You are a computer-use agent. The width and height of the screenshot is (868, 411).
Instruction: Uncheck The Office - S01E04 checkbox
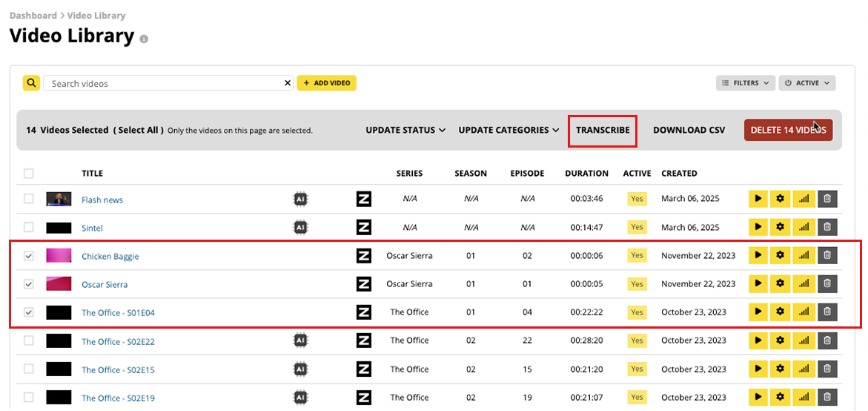(x=29, y=312)
